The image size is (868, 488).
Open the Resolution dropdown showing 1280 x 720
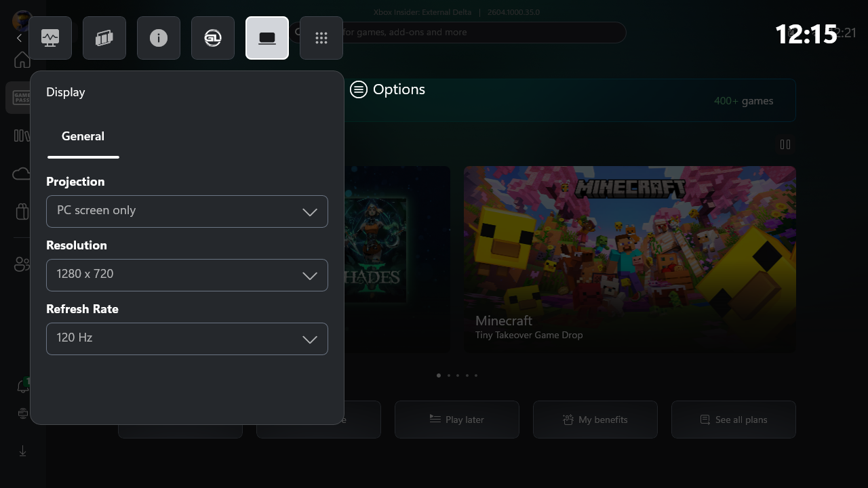pyautogui.click(x=187, y=275)
